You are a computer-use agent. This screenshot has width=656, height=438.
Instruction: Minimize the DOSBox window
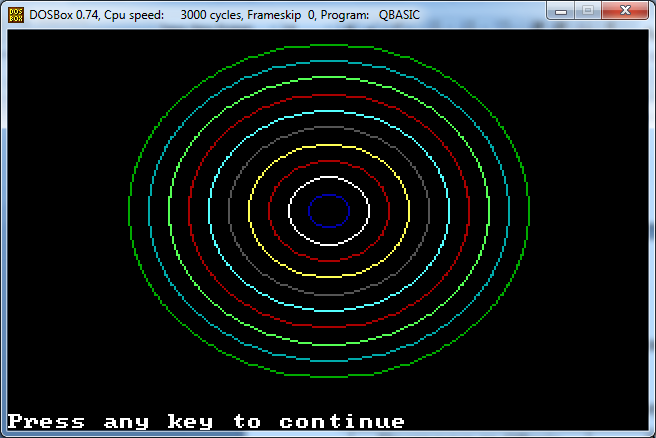[x=561, y=11]
